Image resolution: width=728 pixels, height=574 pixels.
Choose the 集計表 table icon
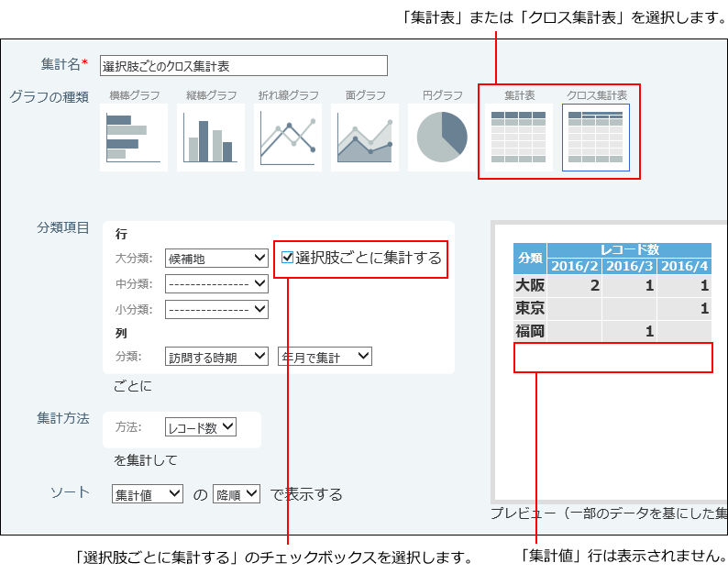click(x=519, y=138)
